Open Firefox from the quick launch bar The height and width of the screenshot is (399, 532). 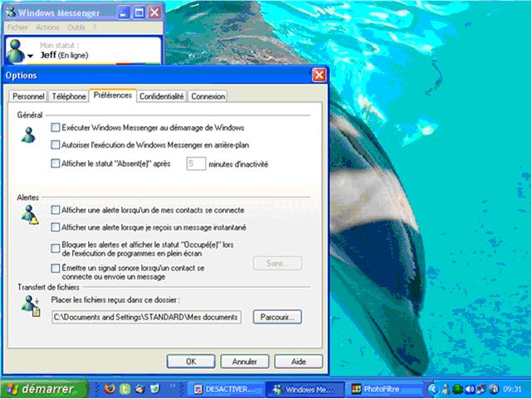(x=110, y=388)
